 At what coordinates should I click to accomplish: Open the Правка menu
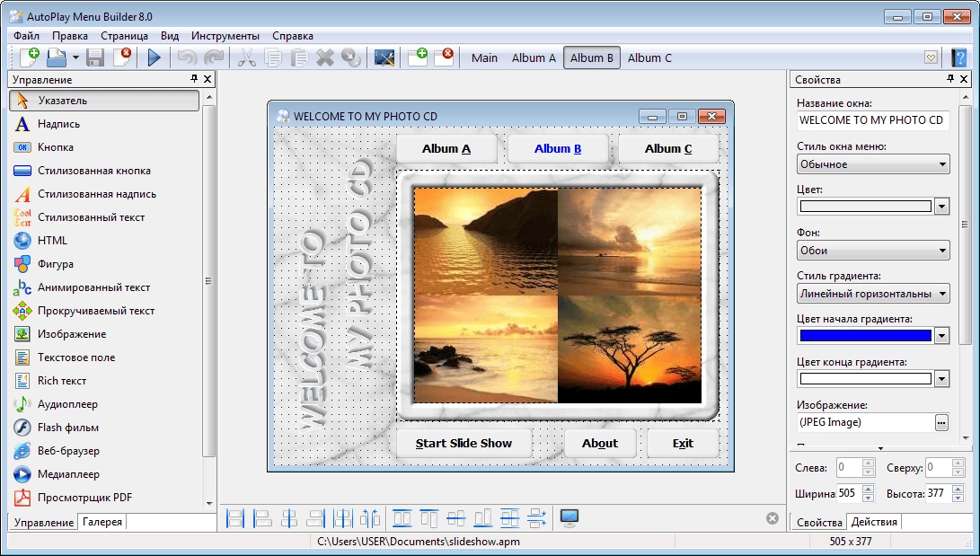click(x=70, y=36)
